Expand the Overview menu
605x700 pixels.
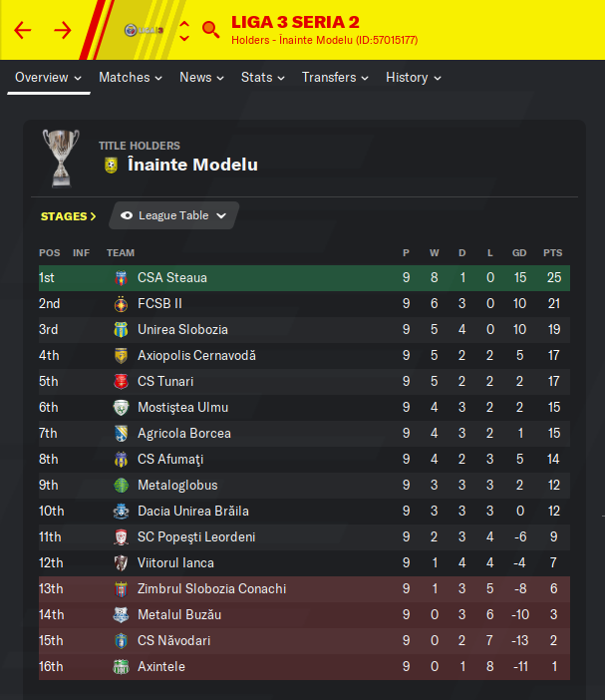(x=48, y=78)
